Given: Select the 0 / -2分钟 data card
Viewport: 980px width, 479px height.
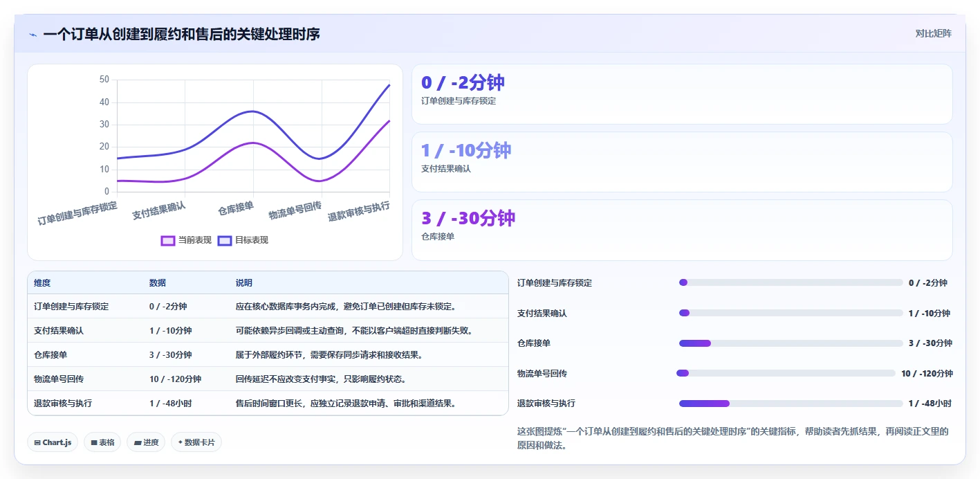Looking at the screenshot, I should pyautogui.click(x=682, y=94).
